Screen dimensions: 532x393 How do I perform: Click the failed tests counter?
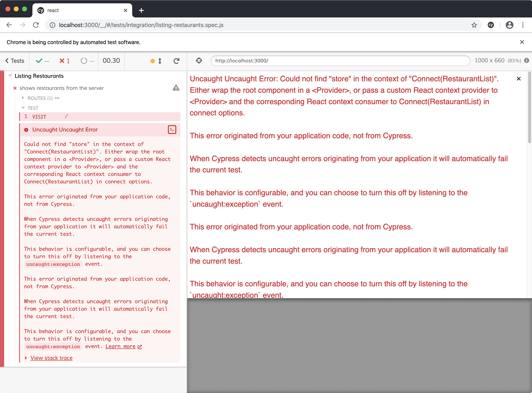pyautogui.click(x=64, y=61)
